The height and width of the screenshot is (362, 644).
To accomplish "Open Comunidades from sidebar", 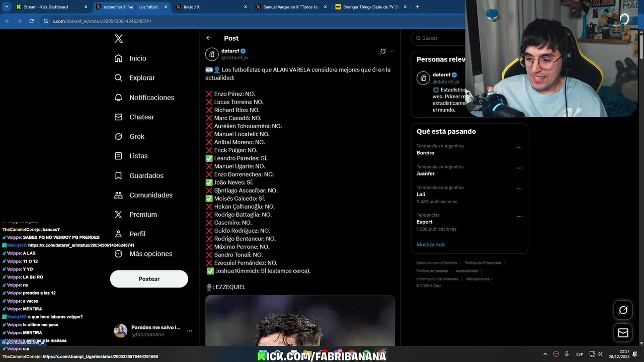I will (143, 195).
